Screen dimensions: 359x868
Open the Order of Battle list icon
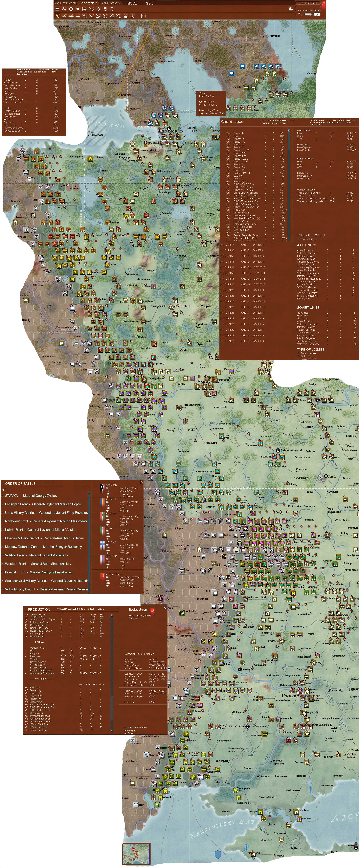pyautogui.click(x=57, y=9)
